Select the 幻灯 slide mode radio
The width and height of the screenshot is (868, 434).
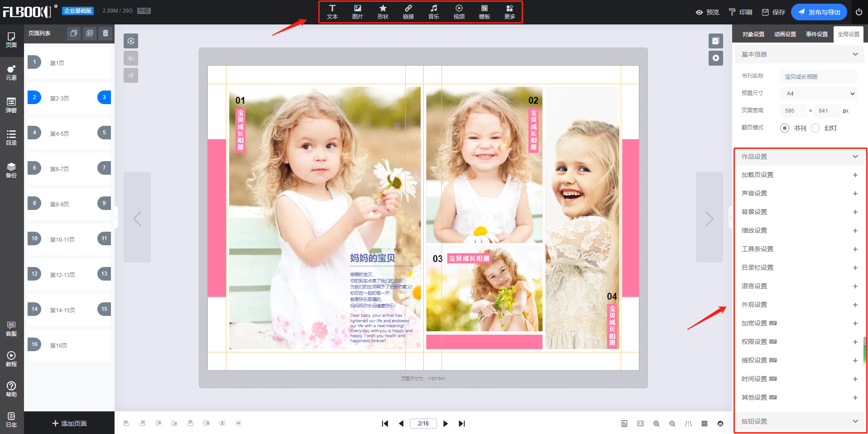point(815,128)
